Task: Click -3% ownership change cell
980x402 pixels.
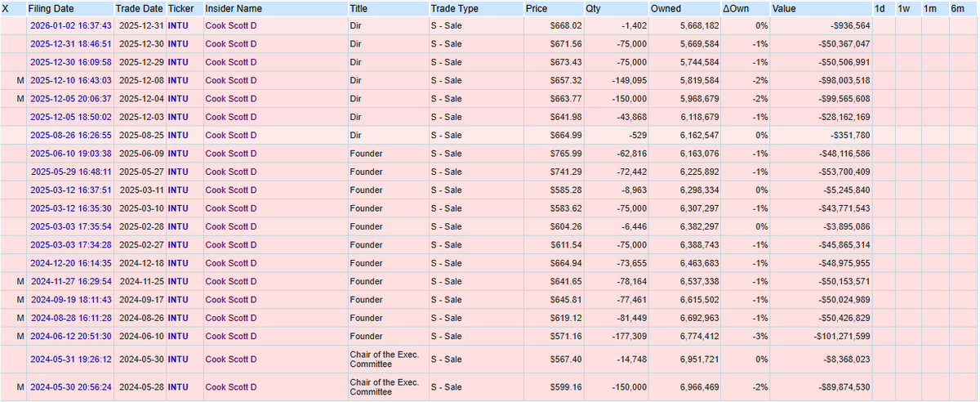Action: 759,336
